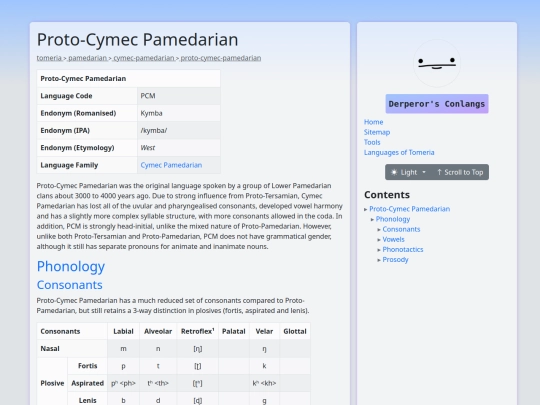This screenshot has width=540, height=405.
Task: Click the Derperor's Conlangs site title
Action: 437,104
